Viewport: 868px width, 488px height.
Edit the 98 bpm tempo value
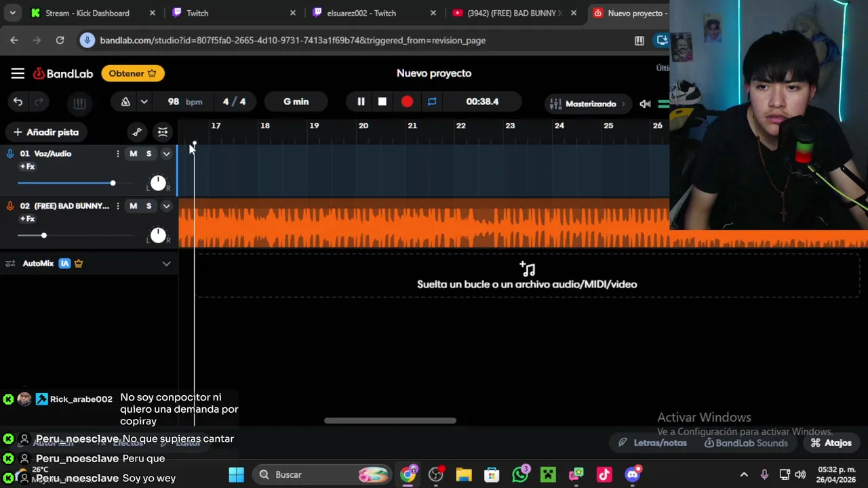pyautogui.click(x=184, y=102)
